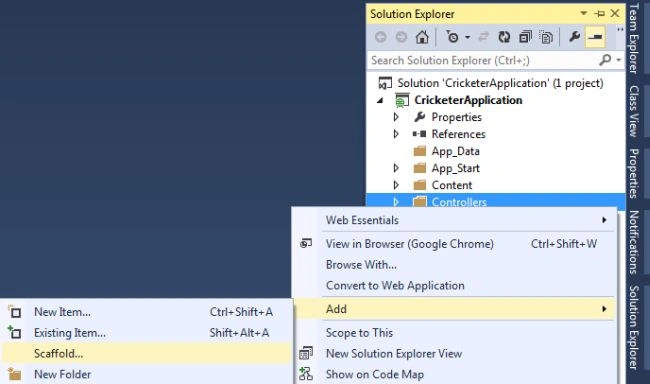Switch to Solution Explorer side tab
The image size is (650, 384).
[x=633, y=328]
